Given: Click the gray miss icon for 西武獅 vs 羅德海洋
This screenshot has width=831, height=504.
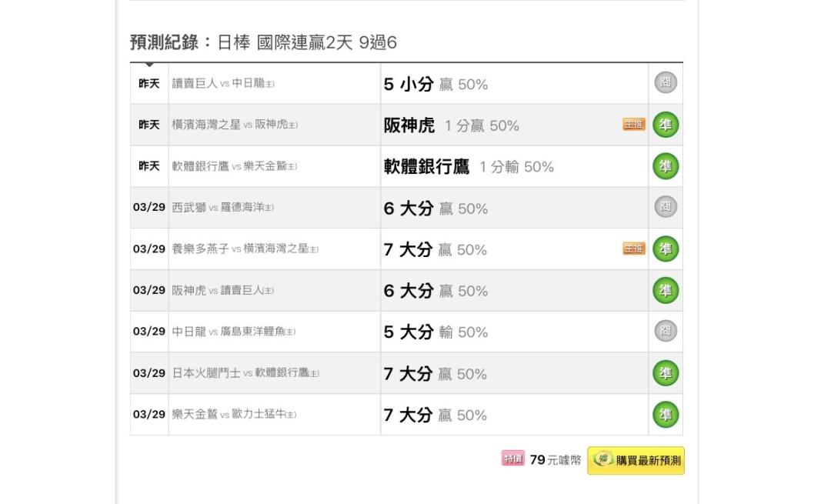Looking at the screenshot, I should click(666, 208).
